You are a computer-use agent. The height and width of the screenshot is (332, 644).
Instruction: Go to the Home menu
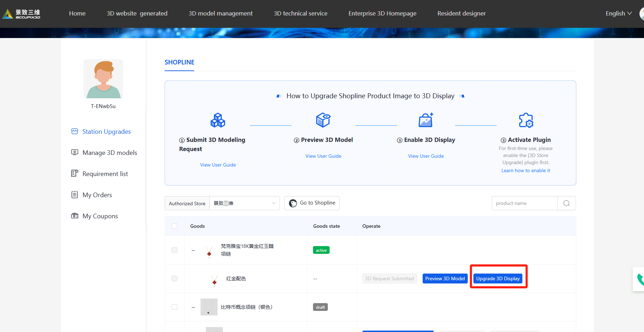point(77,13)
